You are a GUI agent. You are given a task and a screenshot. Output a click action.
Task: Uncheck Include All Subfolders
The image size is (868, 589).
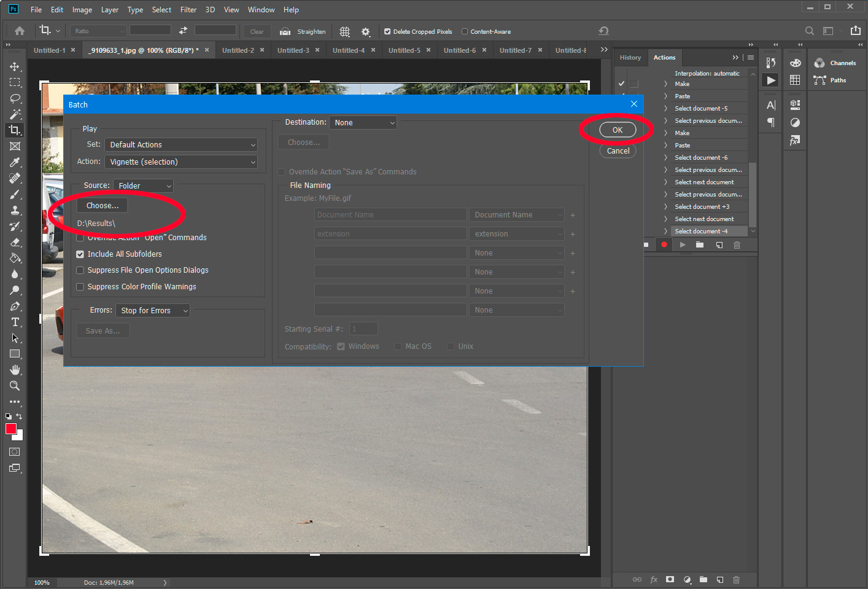click(x=80, y=254)
